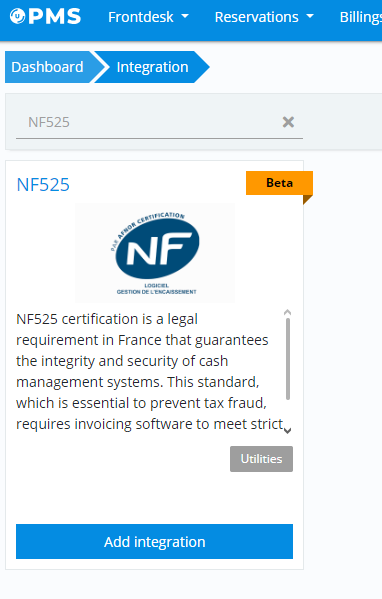The width and height of the screenshot is (382, 599).
Task: Click the PMS brand text
Action: point(55,16)
